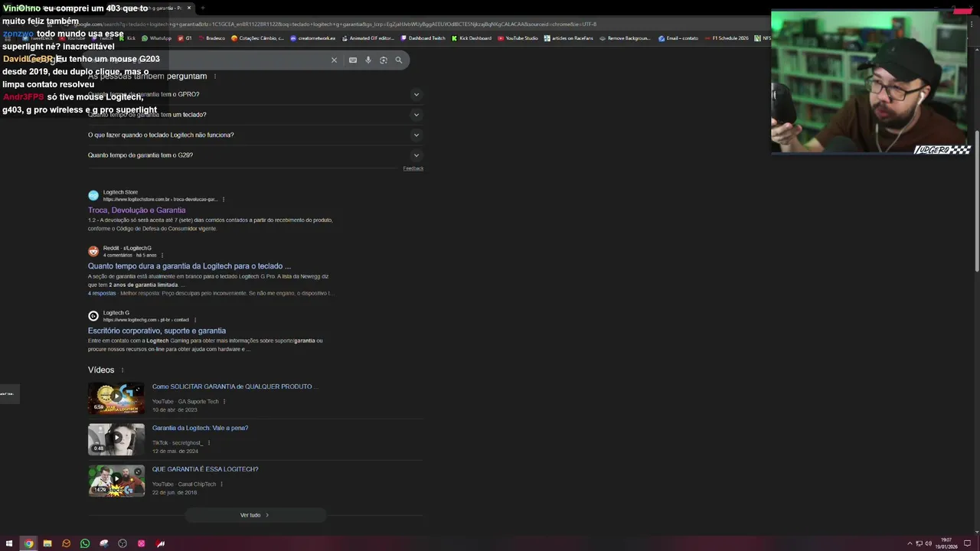This screenshot has width=980, height=551.
Task: Play Canal ChipTech video thumbnail
Action: click(116, 481)
